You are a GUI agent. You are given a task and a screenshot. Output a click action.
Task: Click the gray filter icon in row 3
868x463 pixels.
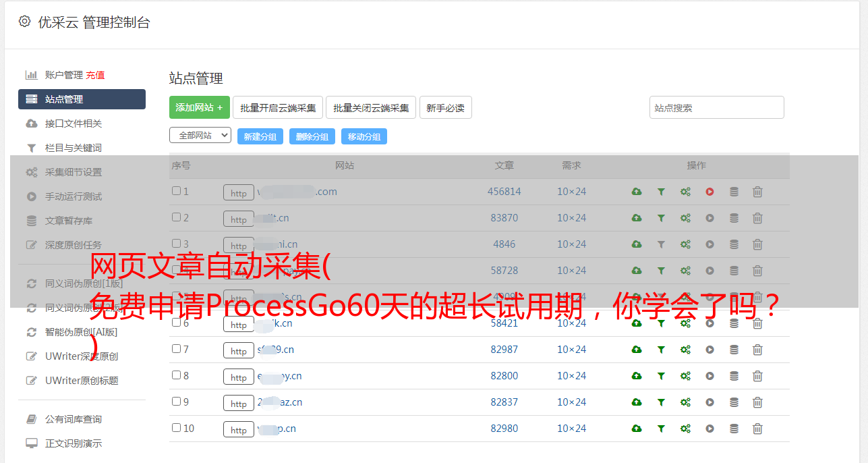tap(661, 244)
